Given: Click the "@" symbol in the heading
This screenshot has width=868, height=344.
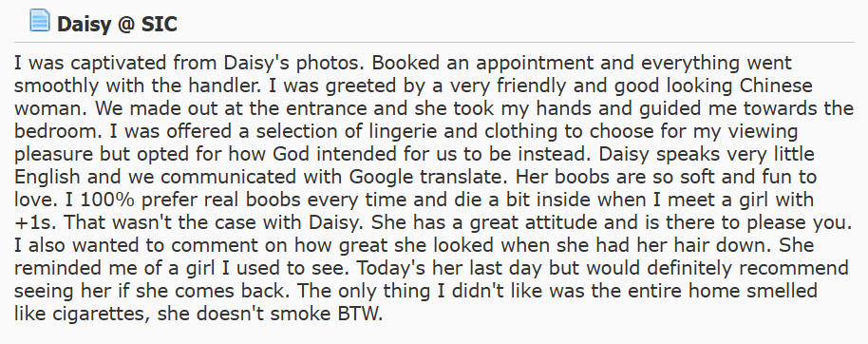Looking at the screenshot, I should tap(126, 25).
